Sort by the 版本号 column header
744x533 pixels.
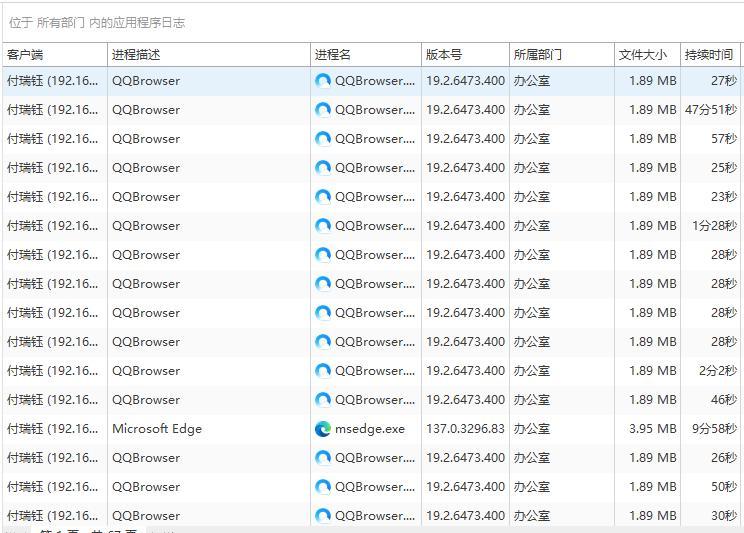click(x=465, y=55)
